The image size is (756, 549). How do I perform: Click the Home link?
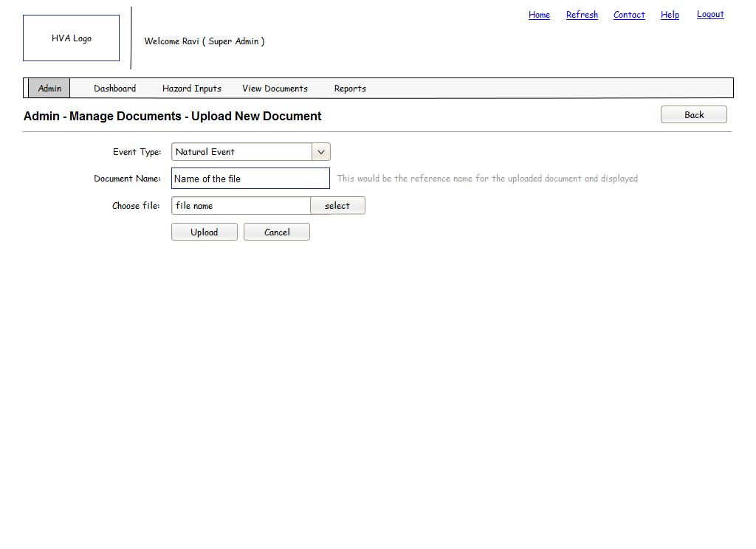[x=539, y=15]
